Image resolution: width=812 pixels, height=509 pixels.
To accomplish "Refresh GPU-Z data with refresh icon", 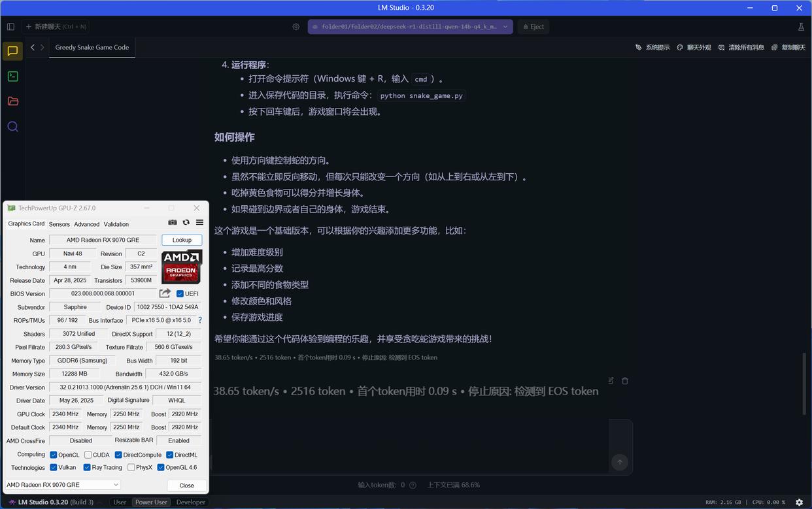I will 186,223.
